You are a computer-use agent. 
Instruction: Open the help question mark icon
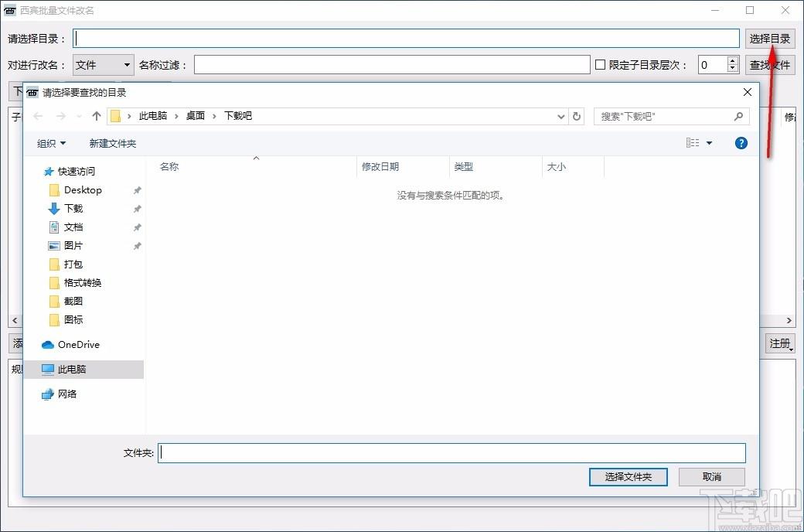(741, 143)
